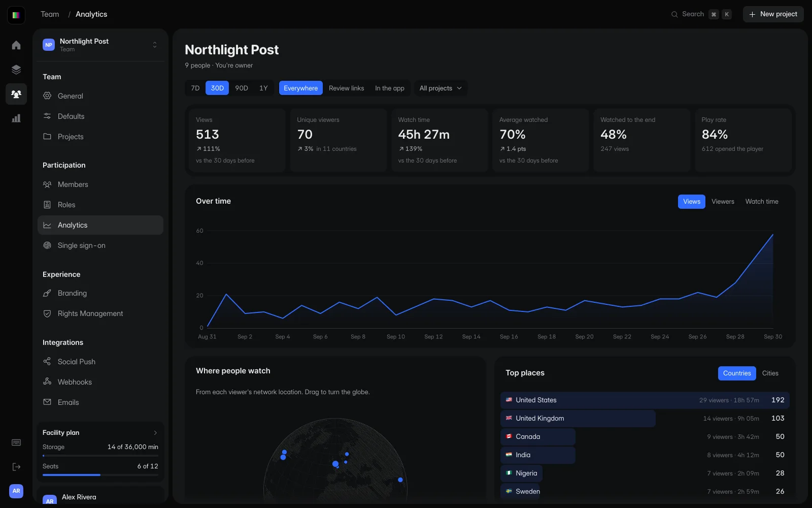Go to Projects in sidebar

click(100, 137)
